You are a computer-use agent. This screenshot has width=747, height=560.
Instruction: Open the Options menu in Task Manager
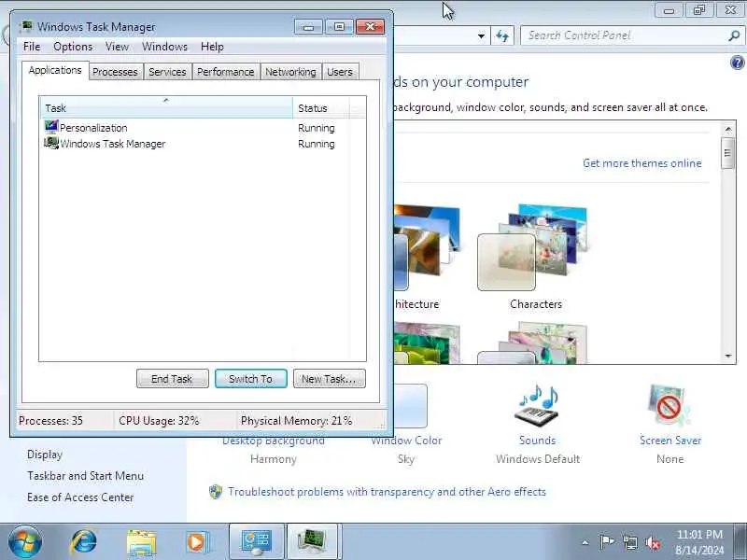pyautogui.click(x=73, y=47)
